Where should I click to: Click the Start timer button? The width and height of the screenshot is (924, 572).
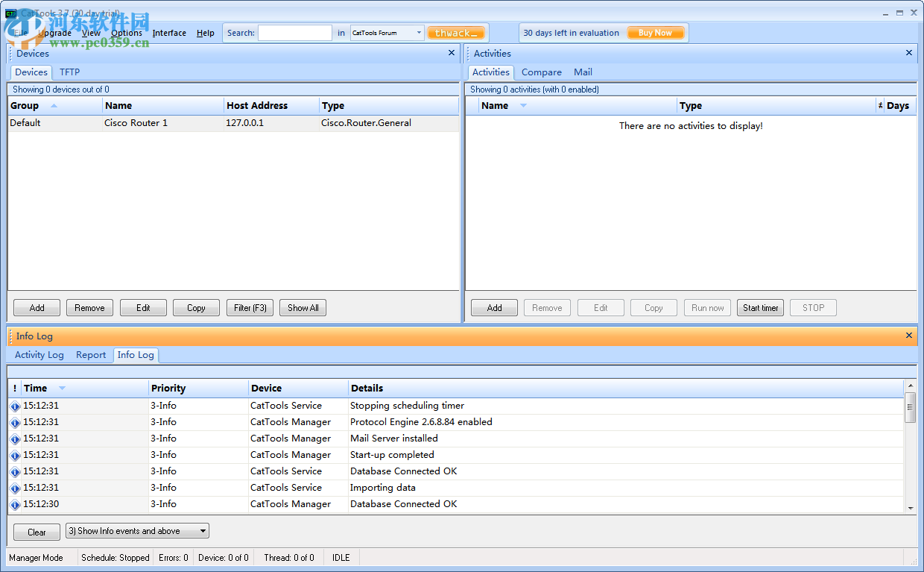point(760,308)
